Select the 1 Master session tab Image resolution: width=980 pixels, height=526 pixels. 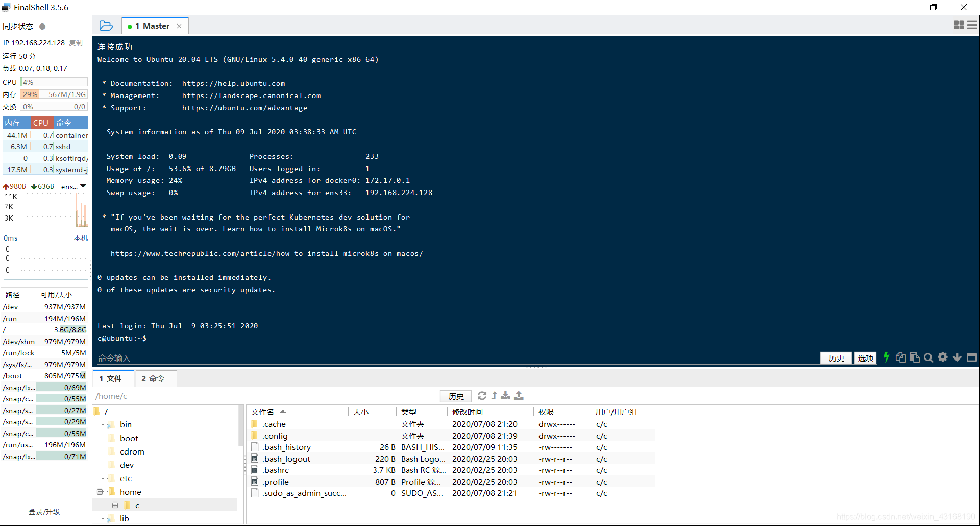point(155,26)
